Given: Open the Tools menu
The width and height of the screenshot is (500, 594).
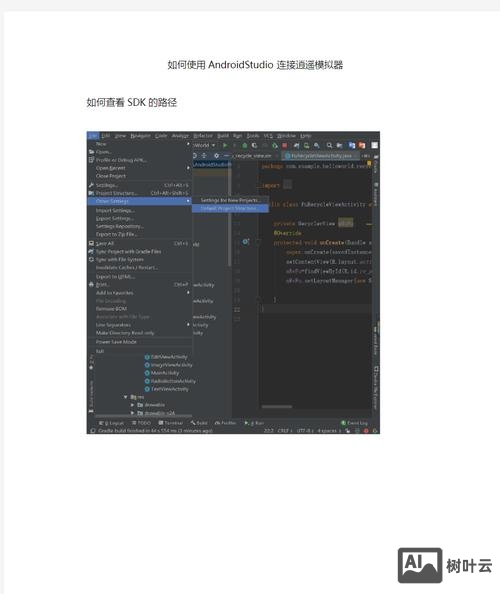Looking at the screenshot, I should coord(253,136).
